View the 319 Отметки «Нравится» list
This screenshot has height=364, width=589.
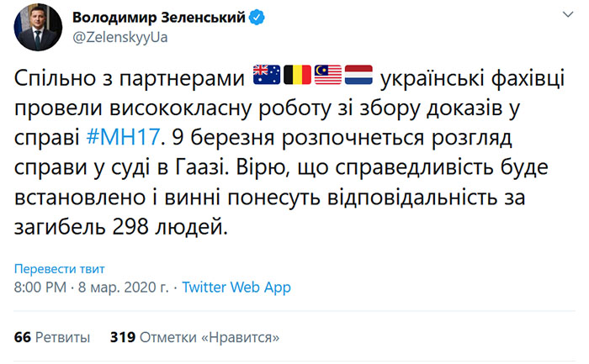195,338
